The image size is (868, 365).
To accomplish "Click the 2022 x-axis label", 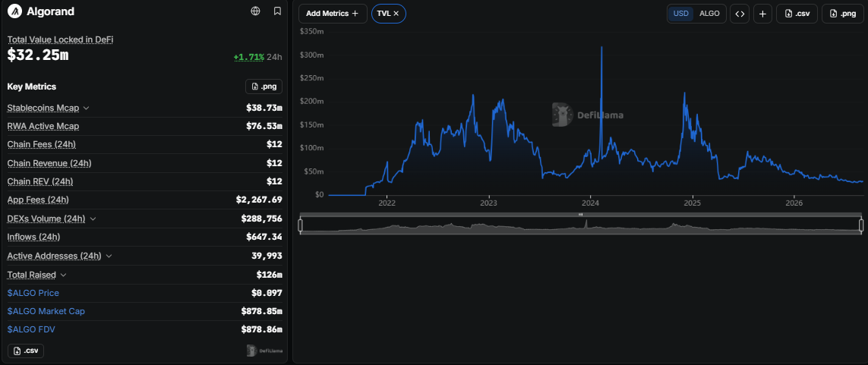I will point(387,203).
